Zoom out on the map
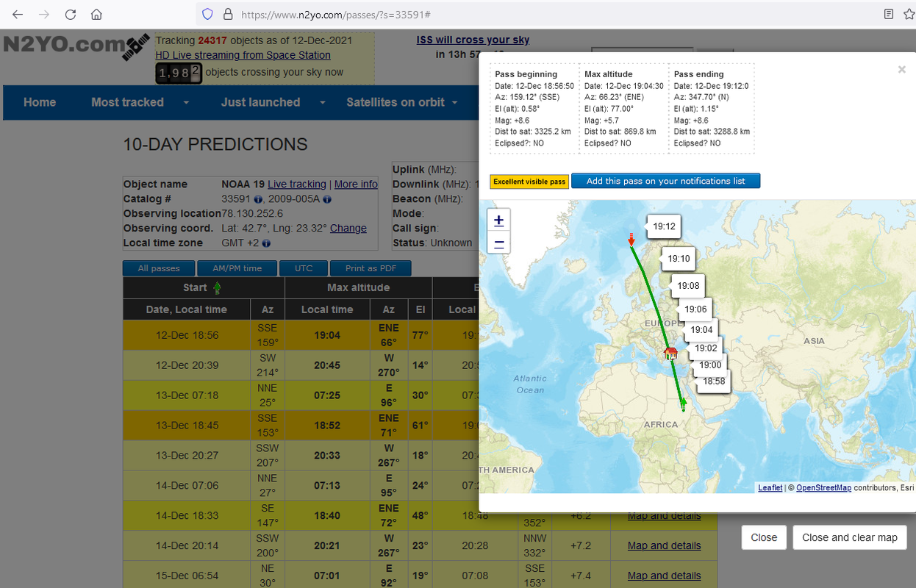 coord(499,243)
